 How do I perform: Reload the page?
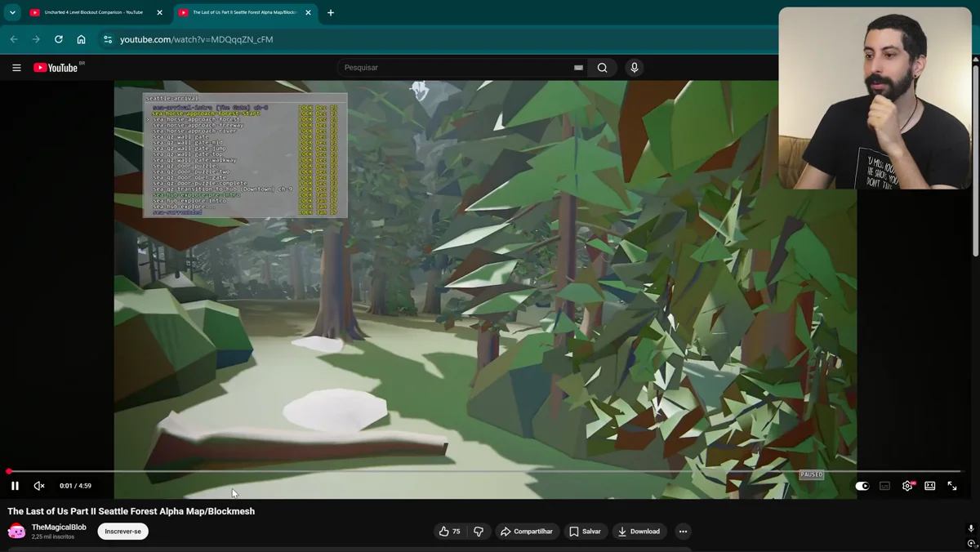click(x=59, y=39)
